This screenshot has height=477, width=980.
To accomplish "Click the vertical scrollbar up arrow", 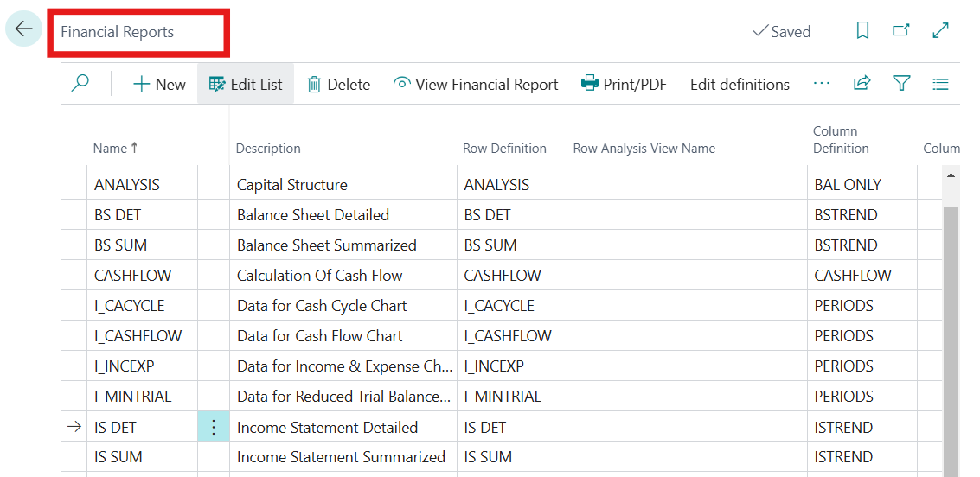I will (x=951, y=175).
